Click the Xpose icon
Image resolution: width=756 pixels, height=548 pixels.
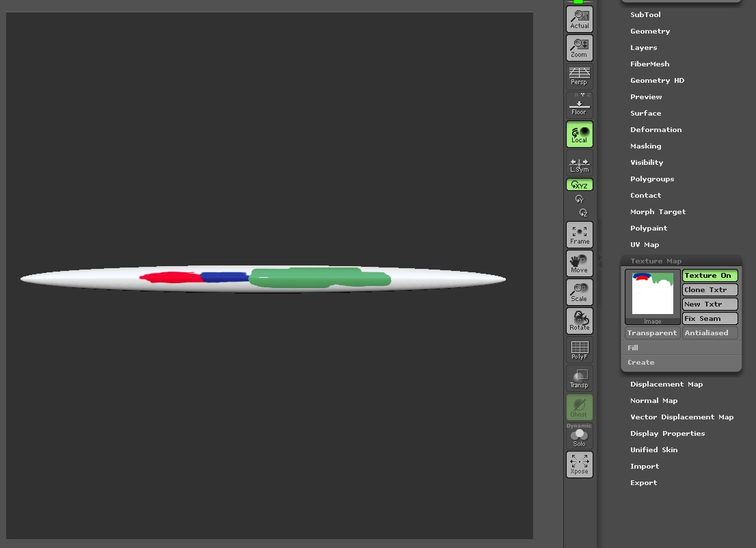pyautogui.click(x=579, y=465)
